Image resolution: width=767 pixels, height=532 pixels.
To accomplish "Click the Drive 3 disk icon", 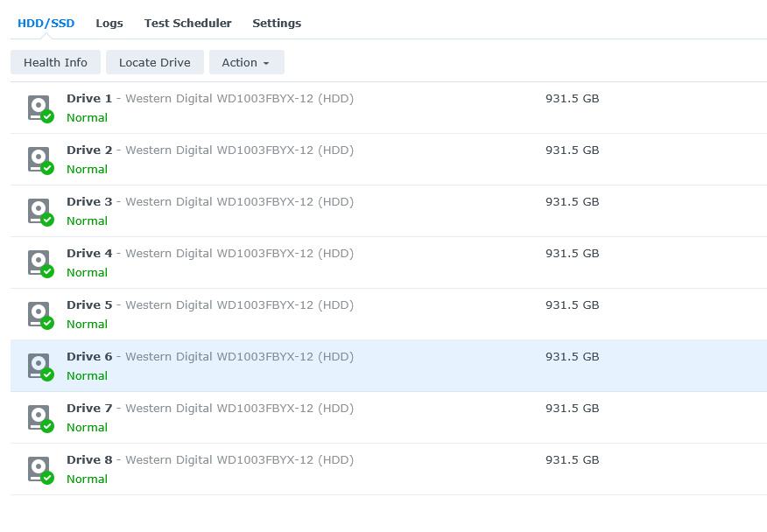I will 39,211.
